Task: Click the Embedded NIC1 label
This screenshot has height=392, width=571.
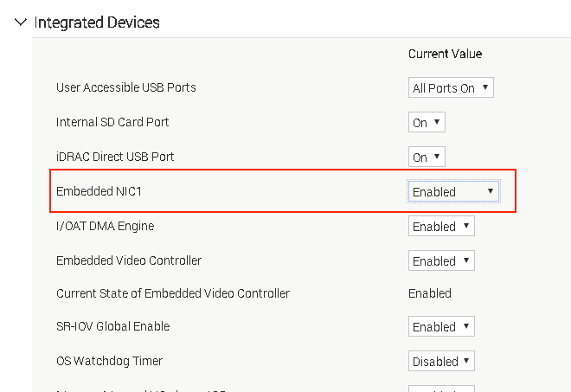Action: tap(99, 192)
